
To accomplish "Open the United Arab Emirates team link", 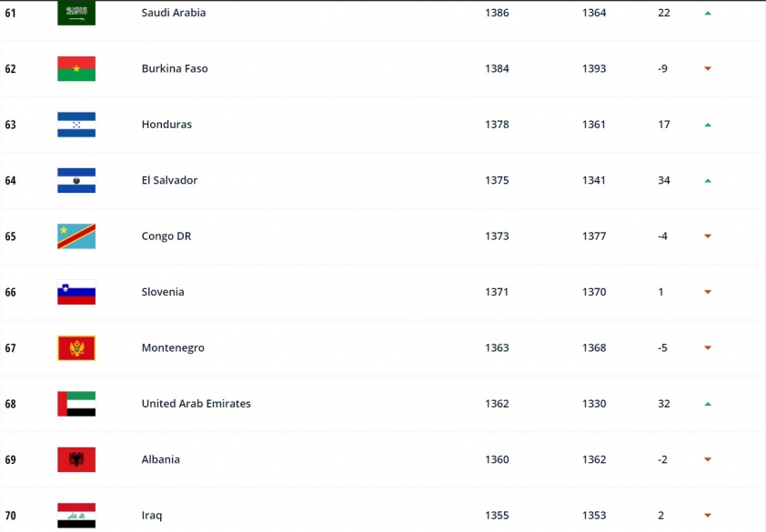I will (x=196, y=404).
